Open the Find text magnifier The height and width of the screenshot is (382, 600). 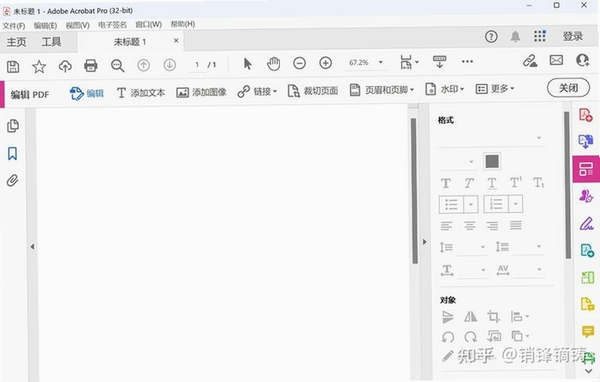click(117, 66)
